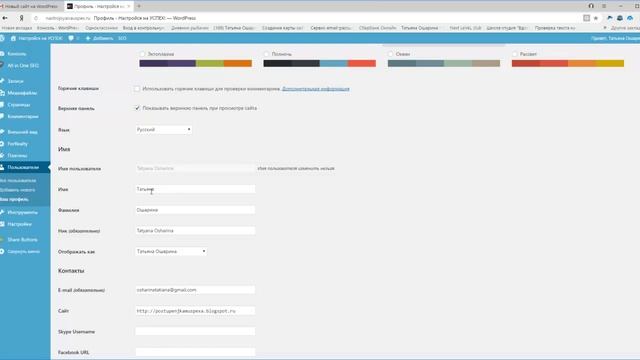Viewport: 640px width, 360px height.
Task: Click the browser back arrow
Action: click(x=5, y=18)
